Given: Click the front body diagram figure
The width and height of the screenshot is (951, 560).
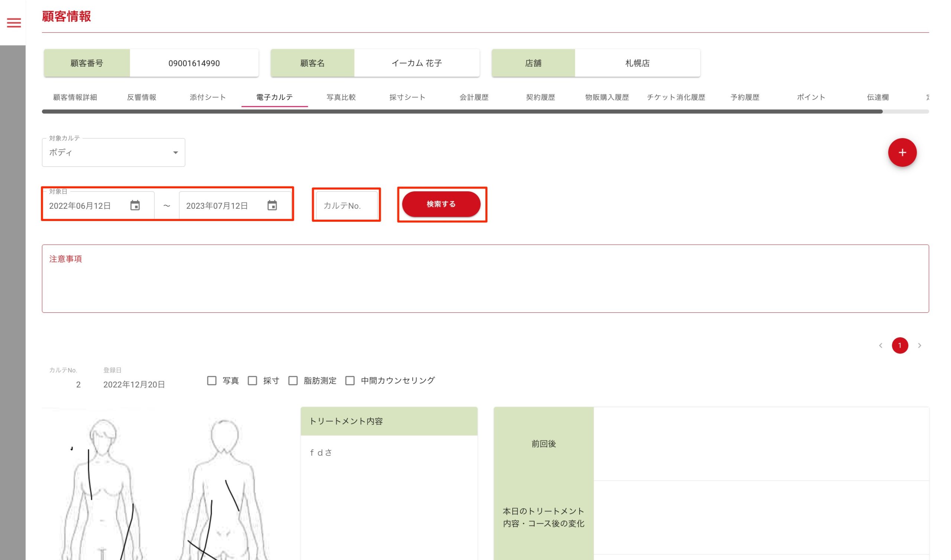Looking at the screenshot, I should pos(102,491).
